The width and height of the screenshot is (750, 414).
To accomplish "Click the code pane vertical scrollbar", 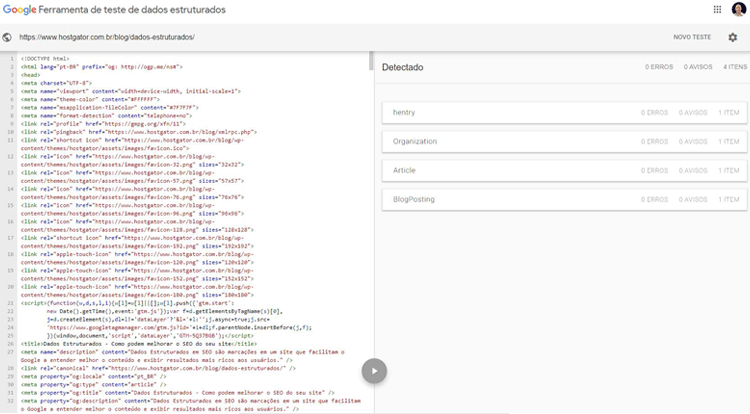I will pyautogui.click(x=371, y=61).
